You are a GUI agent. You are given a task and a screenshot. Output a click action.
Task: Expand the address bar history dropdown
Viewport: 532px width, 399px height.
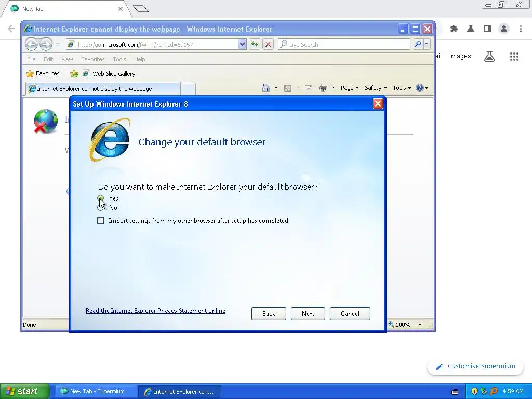[242, 44]
